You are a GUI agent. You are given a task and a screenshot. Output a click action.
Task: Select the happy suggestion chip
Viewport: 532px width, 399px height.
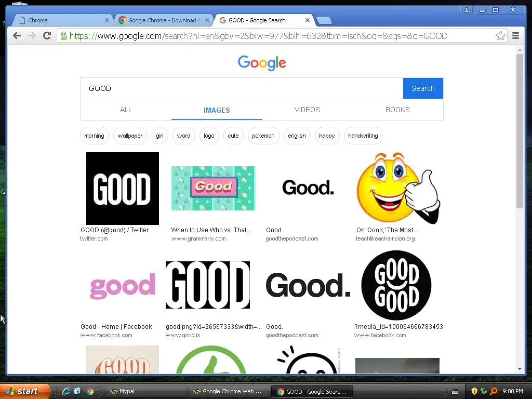pyautogui.click(x=327, y=136)
